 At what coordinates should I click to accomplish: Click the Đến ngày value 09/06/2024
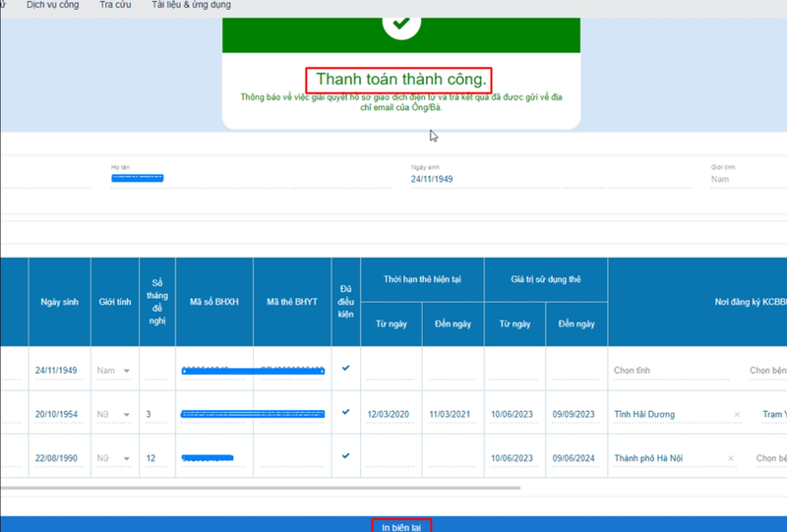(574, 458)
